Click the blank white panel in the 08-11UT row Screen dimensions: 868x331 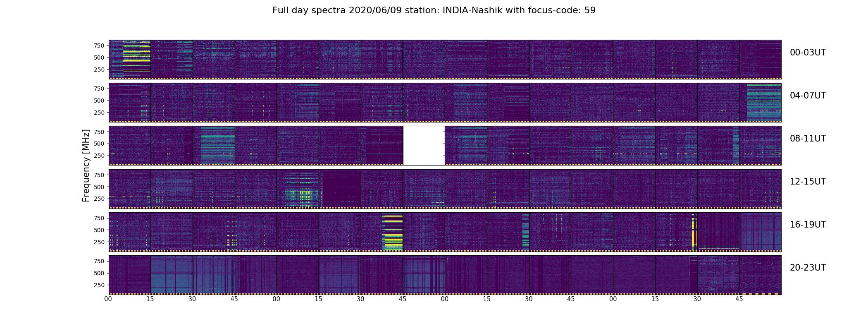pos(424,146)
